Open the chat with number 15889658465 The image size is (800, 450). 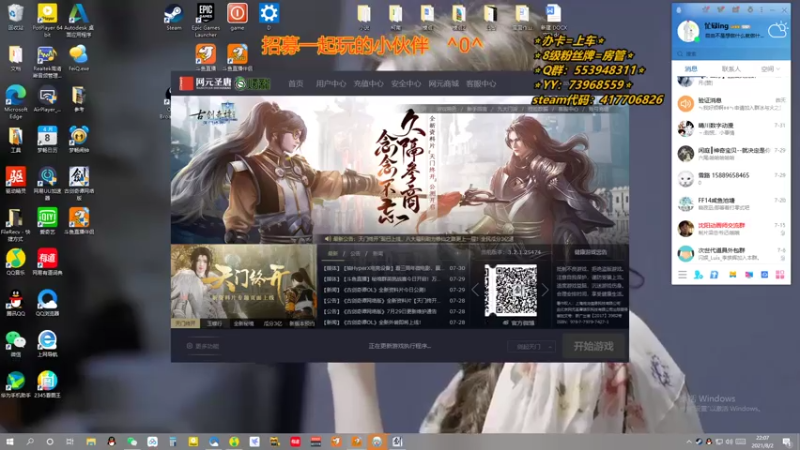click(731, 179)
